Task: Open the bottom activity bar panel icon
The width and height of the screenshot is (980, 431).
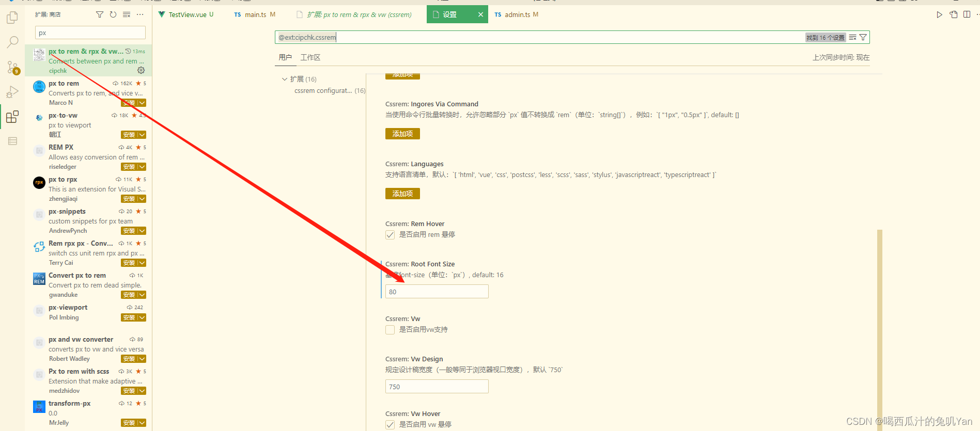Action: 12,141
